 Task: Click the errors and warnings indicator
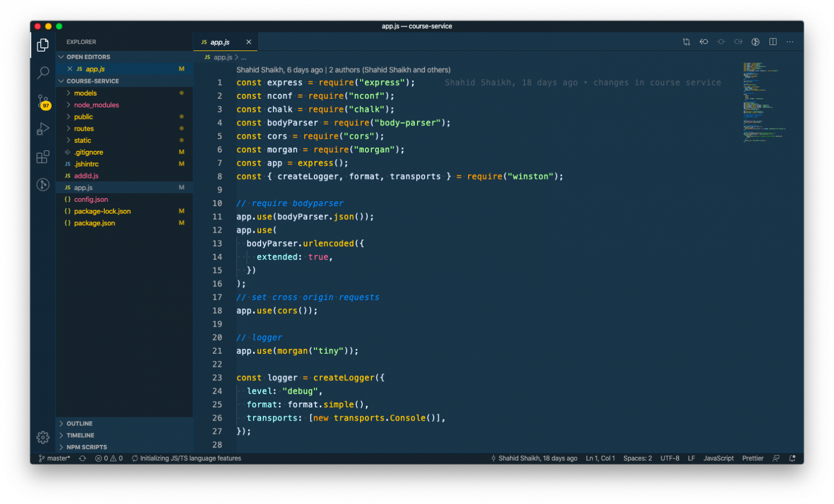coord(109,458)
